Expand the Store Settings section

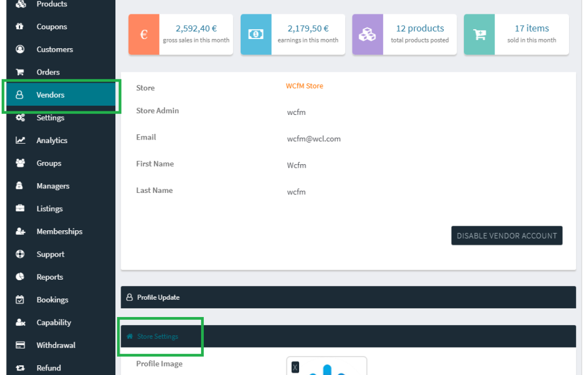pos(348,337)
